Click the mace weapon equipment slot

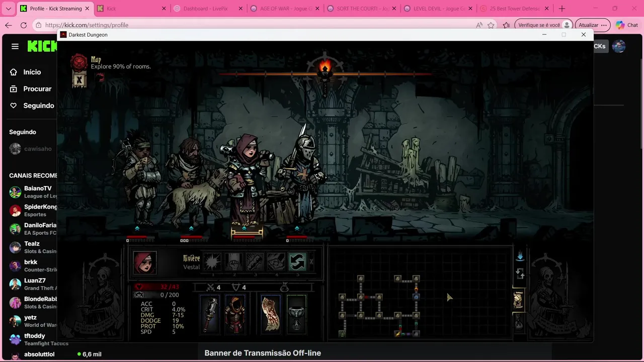coord(210,314)
